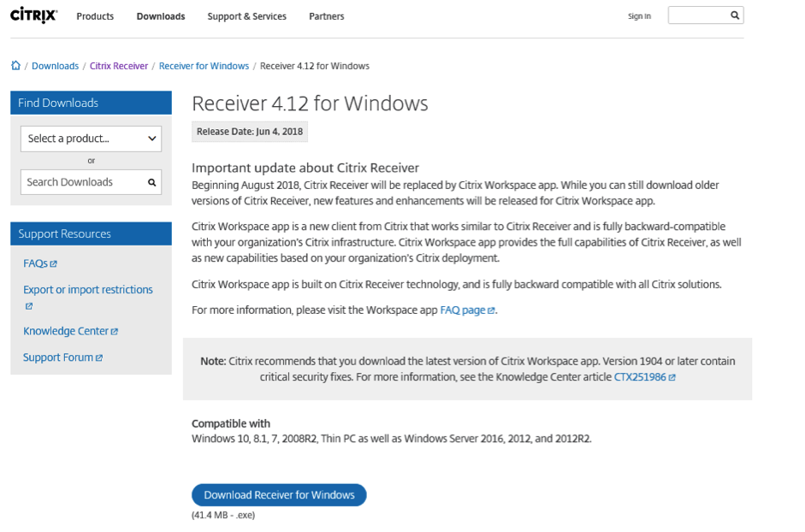Open the Downloads menu
The width and height of the screenshot is (805, 532).
coord(161,16)
